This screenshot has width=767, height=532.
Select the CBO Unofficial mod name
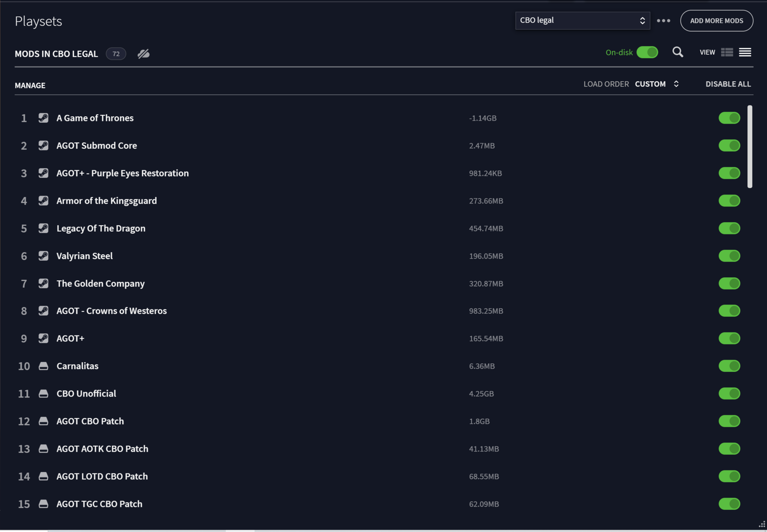coord(86,394)
